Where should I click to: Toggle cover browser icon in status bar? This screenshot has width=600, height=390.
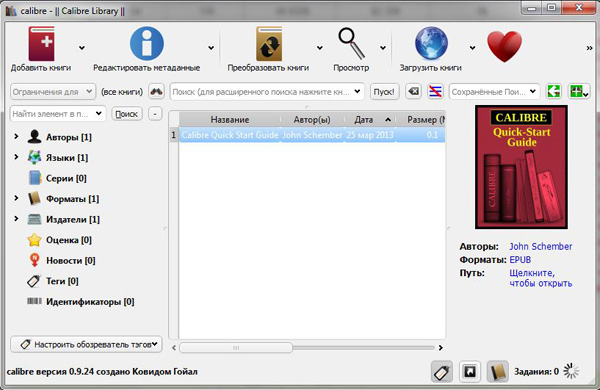[470, 371]
